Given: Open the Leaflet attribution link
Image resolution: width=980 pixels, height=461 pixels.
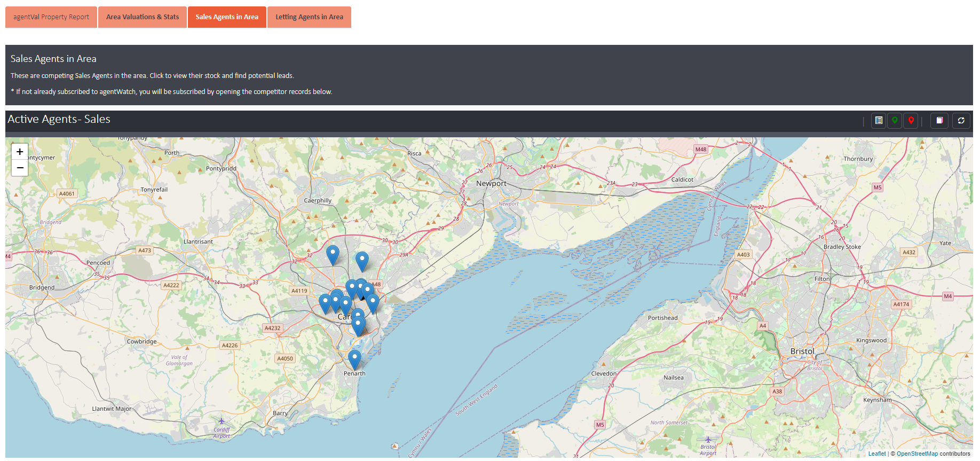Looking at the screenshot, I should click(x=876, y=454).
